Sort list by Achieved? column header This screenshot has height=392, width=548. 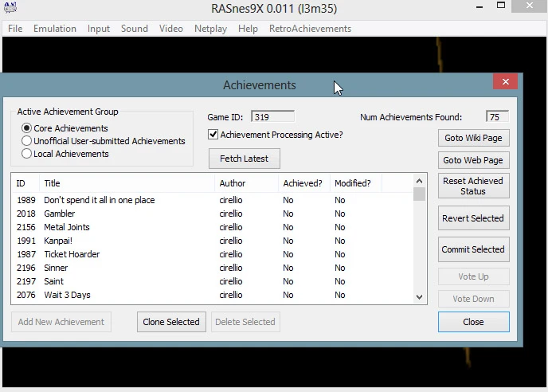(303, 183)
